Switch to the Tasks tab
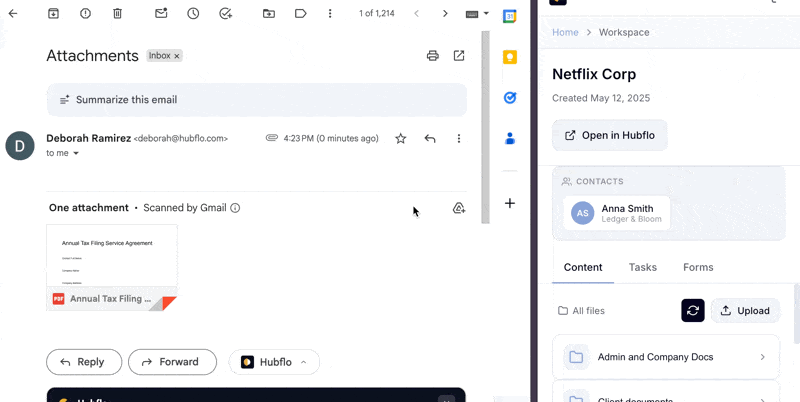Viewport: 800px width, 402px height. click(x=642, y=267)
